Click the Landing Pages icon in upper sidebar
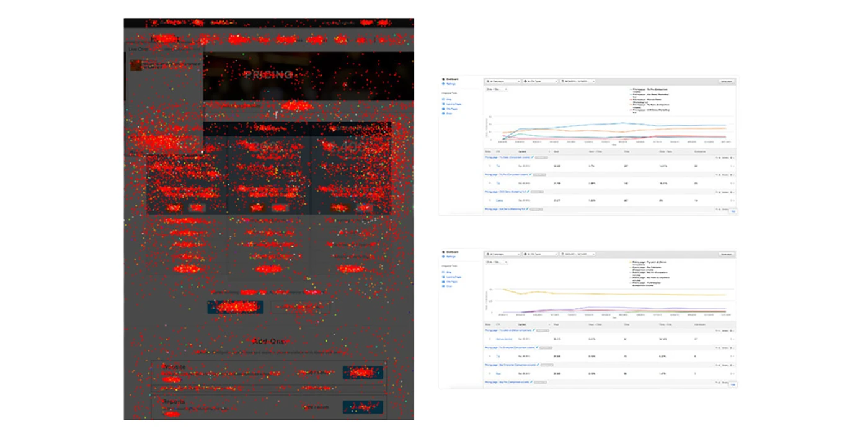The height and width of the screenshot is (439, 868). tap(443, 104)
